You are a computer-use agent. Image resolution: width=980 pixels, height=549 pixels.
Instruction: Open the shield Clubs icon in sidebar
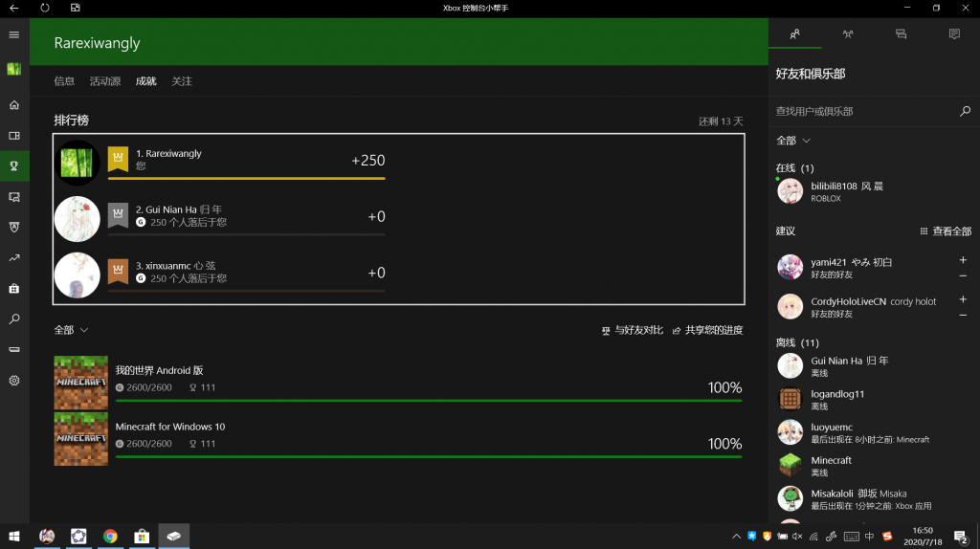tap(13, 228)
